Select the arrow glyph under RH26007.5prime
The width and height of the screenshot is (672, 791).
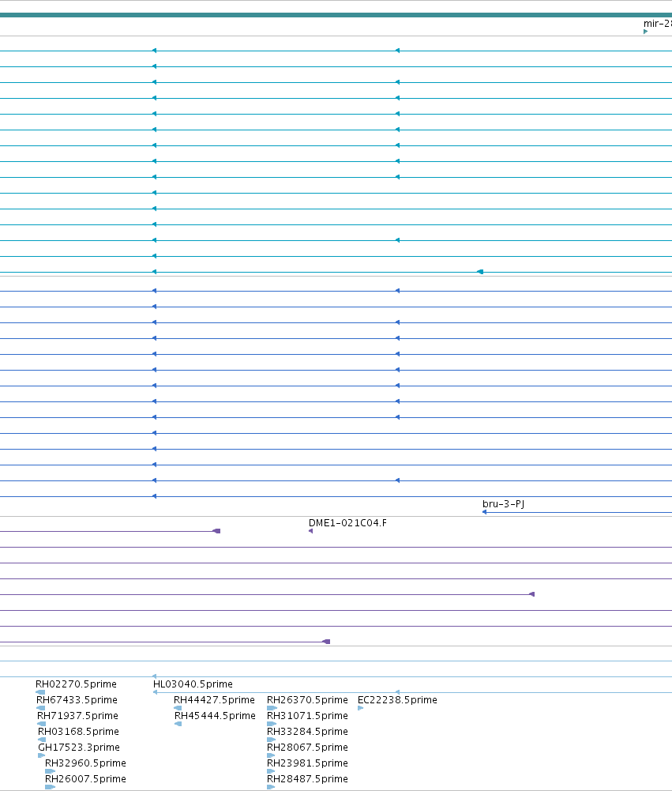coord(50,787)
